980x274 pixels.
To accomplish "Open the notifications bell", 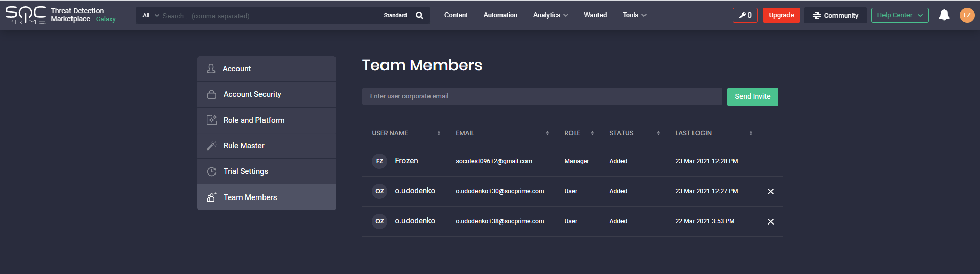I will pos(944,15).
